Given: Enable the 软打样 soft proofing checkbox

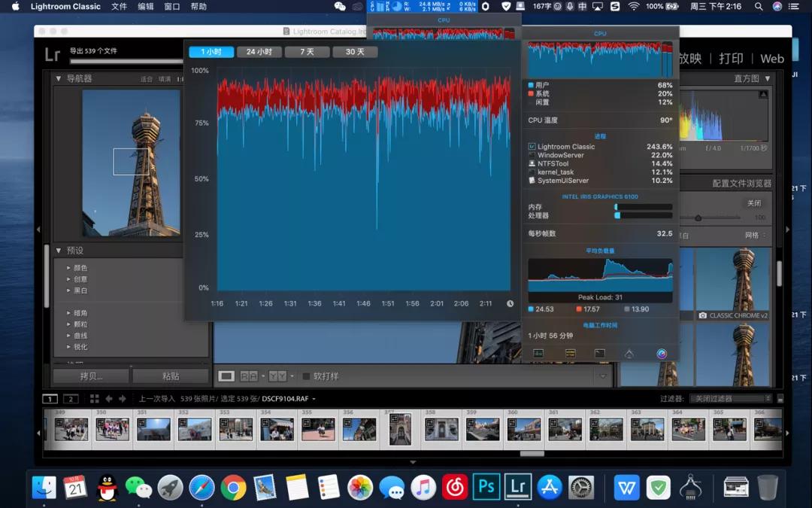Looking at the screenshot, I should [306, 376].
